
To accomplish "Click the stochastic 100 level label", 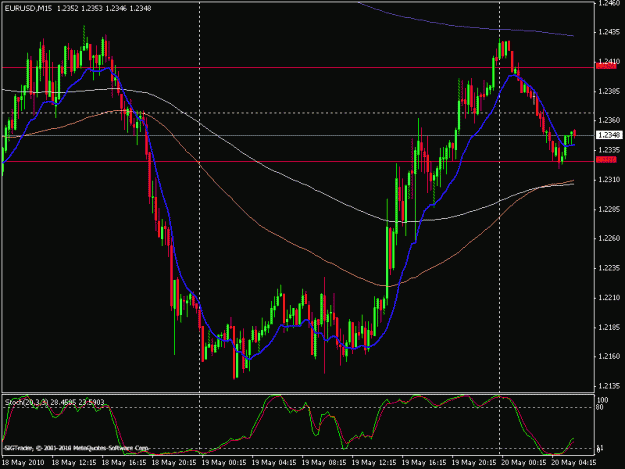I will tap(603, 400).
